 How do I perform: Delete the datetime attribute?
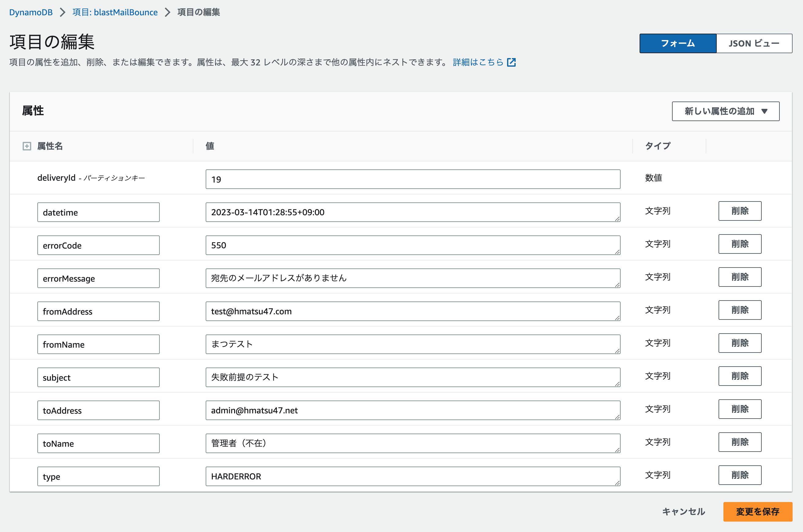(740, 211)
